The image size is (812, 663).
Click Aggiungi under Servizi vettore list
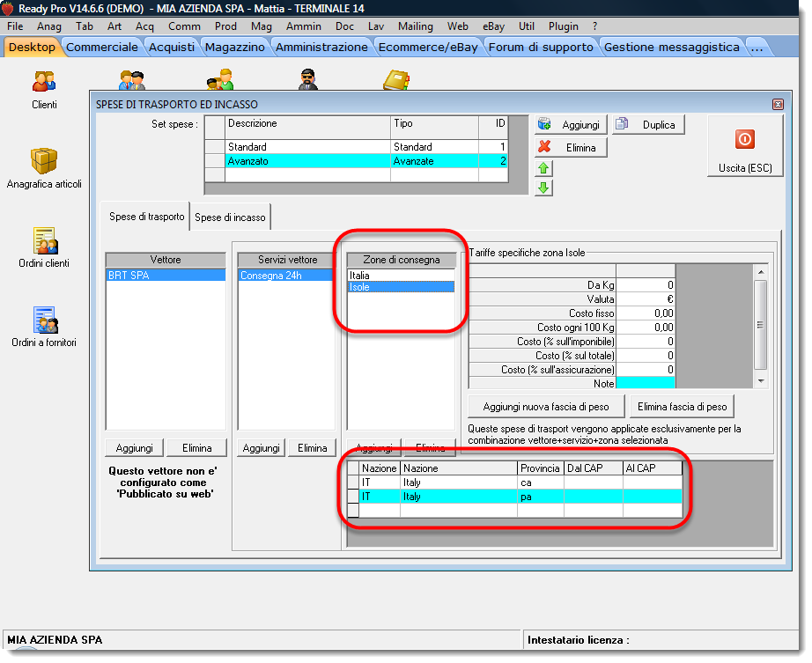(261, 447)
